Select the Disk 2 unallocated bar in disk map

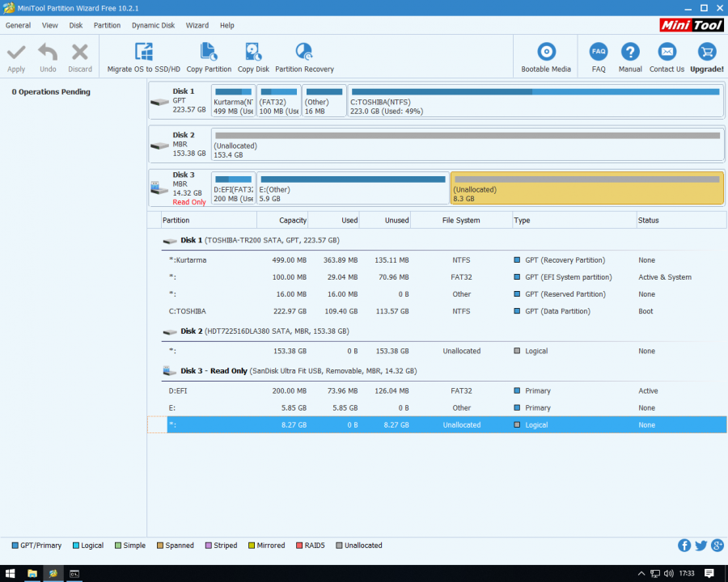467,143
